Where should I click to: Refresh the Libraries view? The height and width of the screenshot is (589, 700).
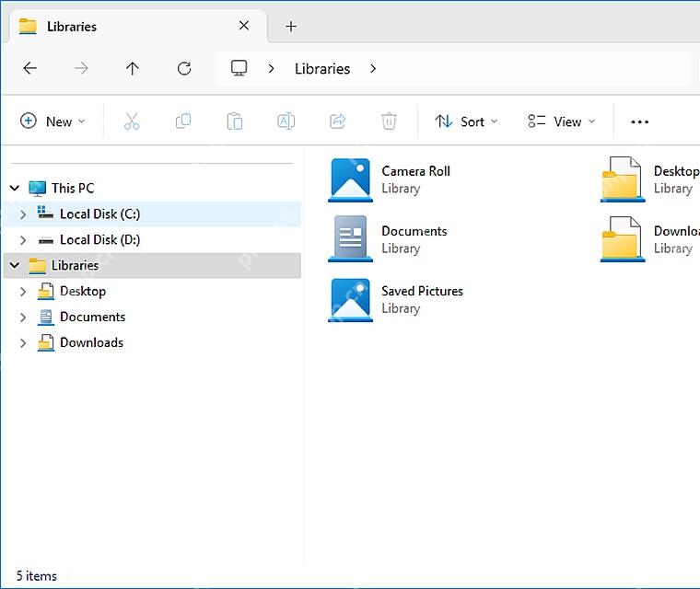184,68
